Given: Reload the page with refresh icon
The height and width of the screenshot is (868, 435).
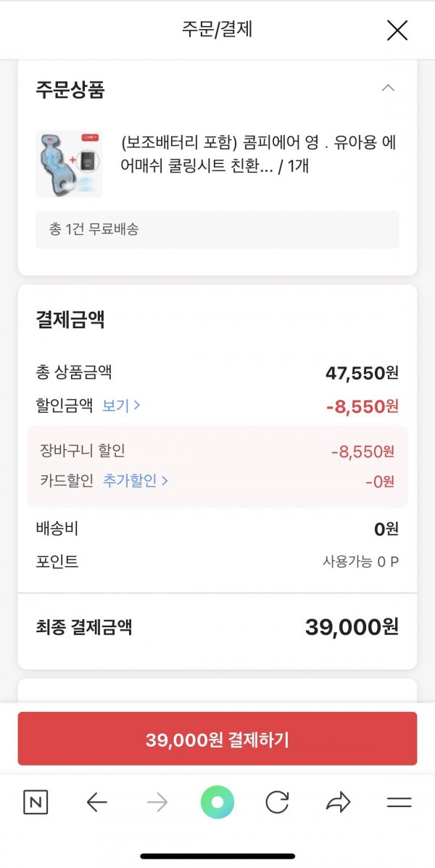Looking at the screenshot, I should pyautogui.click(x=278, y=802).
